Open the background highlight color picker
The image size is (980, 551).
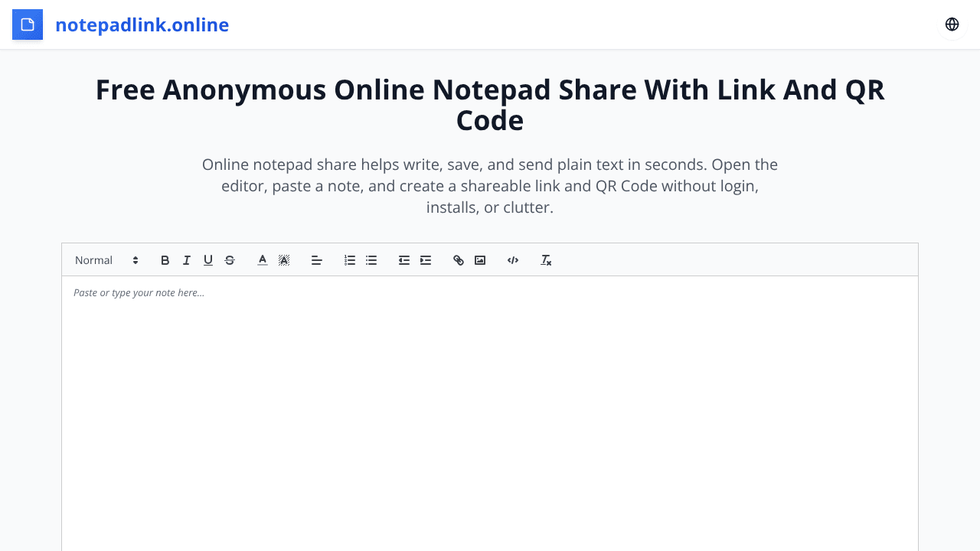coord(283,260)
